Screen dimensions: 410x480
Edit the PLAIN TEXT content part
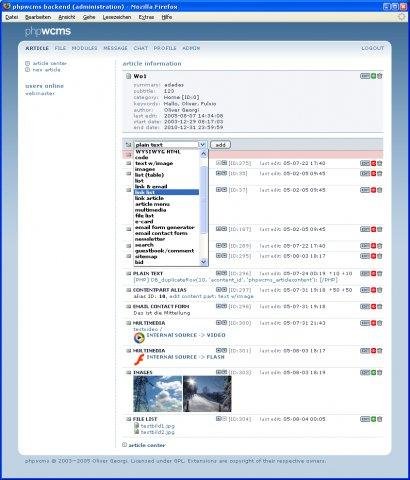[x=365, y=273]
